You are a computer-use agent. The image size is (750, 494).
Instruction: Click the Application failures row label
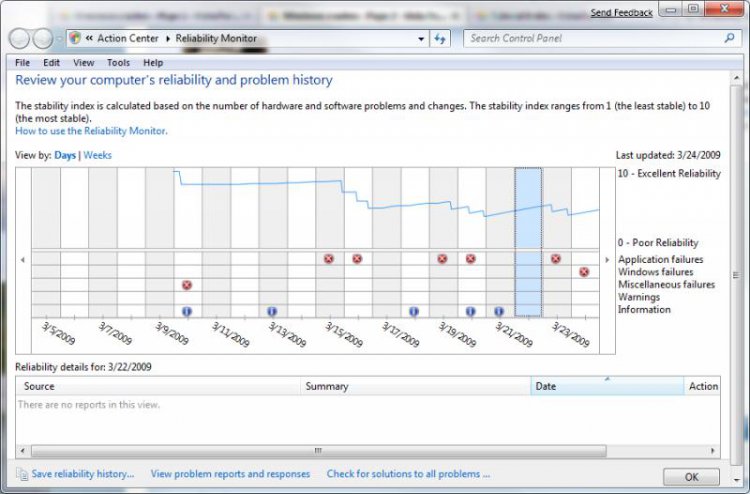click(x=661, y=260)
